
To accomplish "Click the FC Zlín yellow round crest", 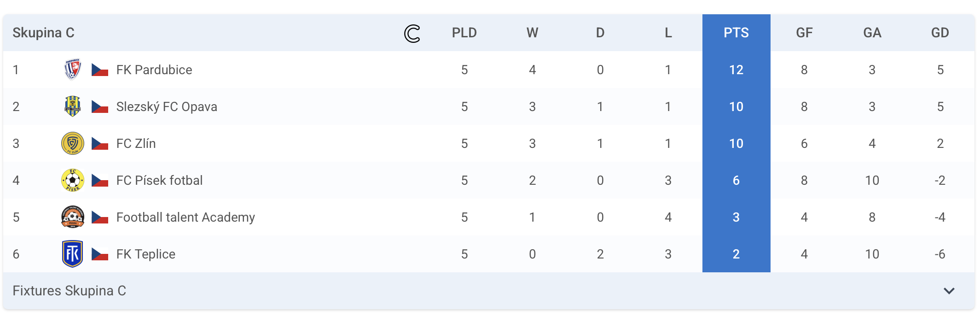I will (73, 143).
